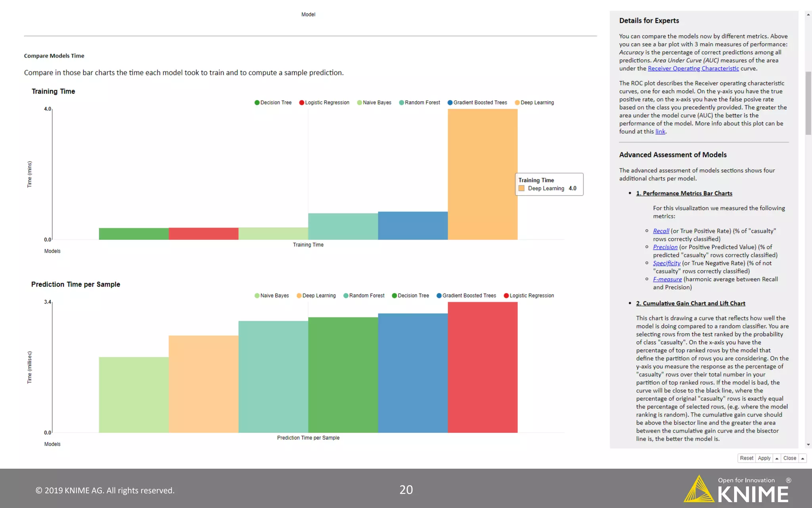Open the Apply button dropdown arrow
This screenshot has width=812, height=508.
pos(777,458)
